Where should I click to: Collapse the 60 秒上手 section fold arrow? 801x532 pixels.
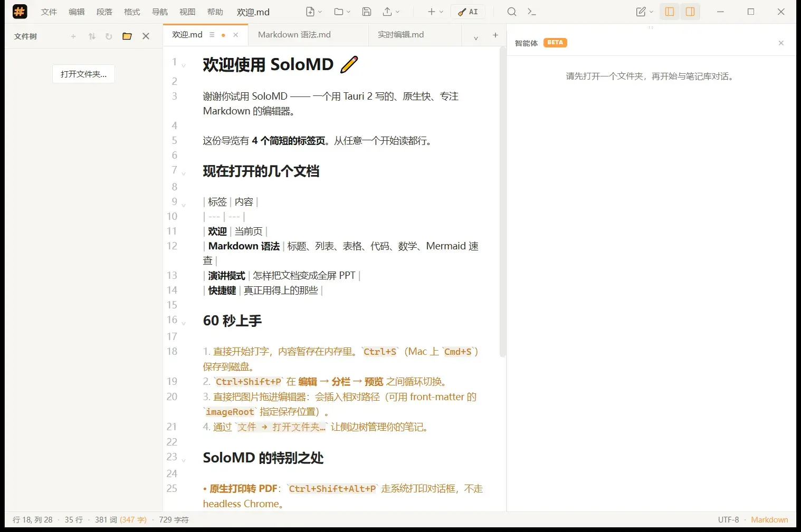click(184, 323)
